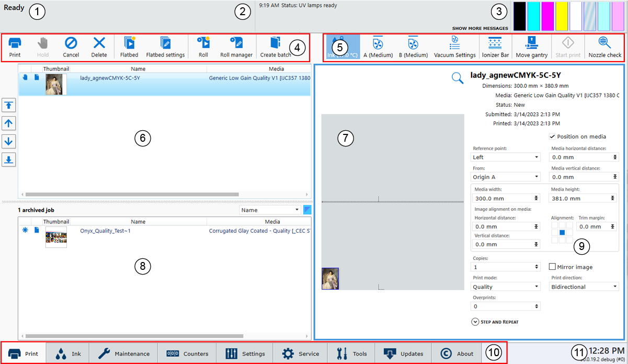Select the center alignment grid square

pyautogui.click(x=562, y=232)
